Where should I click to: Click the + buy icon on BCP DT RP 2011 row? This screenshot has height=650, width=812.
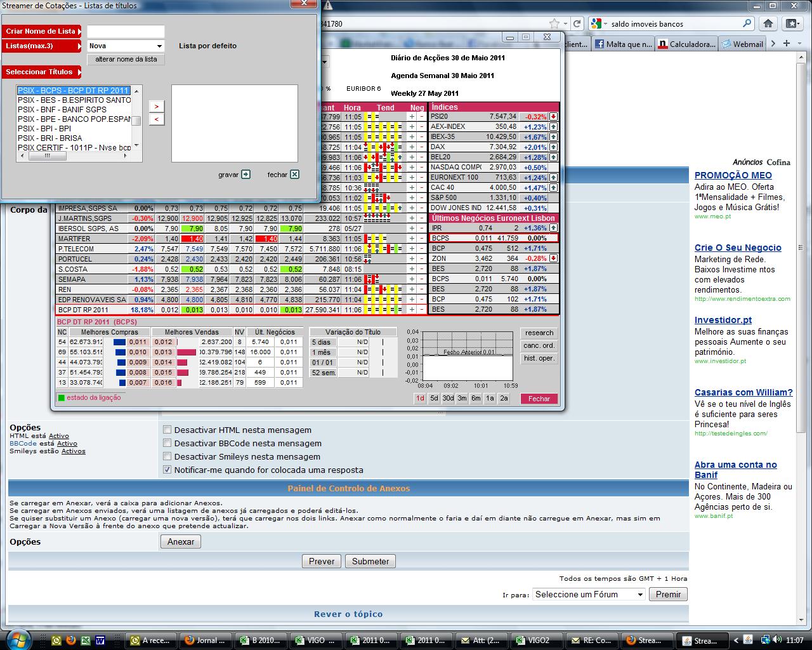click(x=412, y=310)
